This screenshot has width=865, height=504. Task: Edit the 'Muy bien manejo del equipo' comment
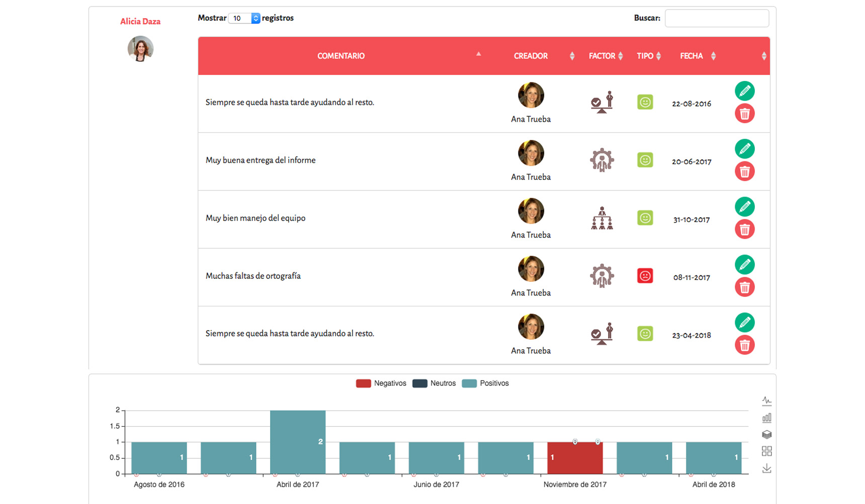[x=744, y=207]
